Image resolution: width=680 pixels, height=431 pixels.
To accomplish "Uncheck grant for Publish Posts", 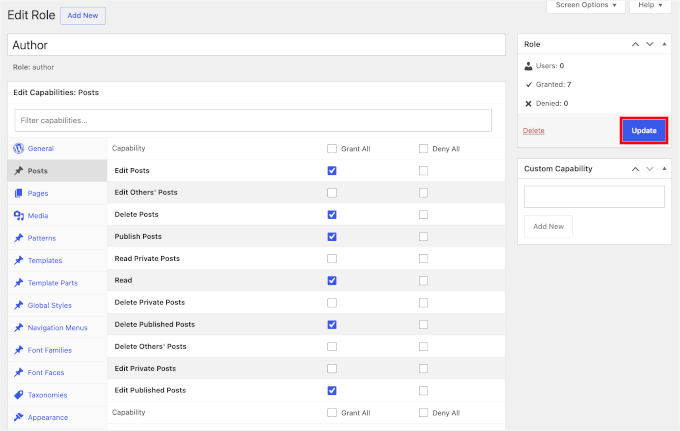I will click(332, 237).
